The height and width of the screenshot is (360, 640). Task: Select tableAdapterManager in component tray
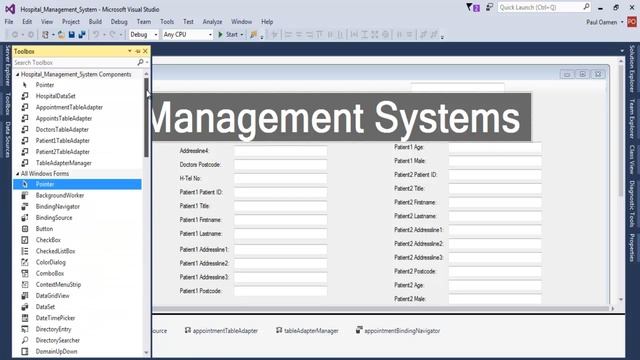tap(307, 331)
